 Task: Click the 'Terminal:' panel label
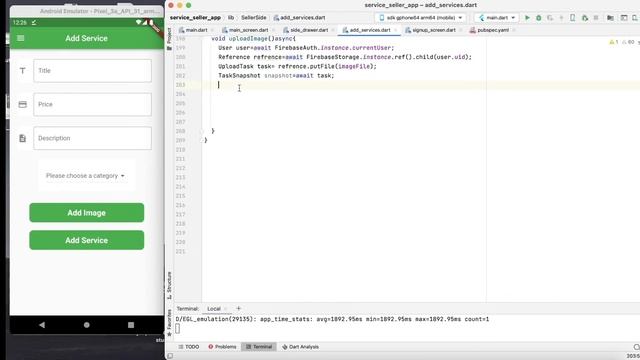click(x=187, y=309)
